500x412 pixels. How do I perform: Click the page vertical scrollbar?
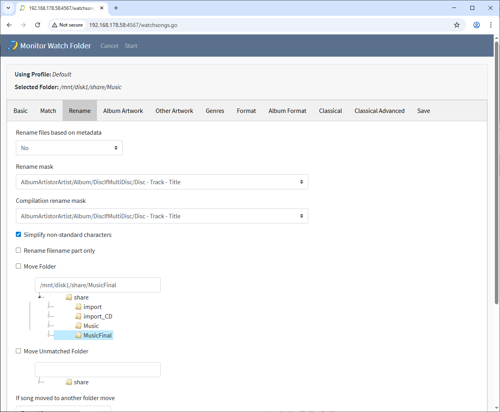point(496,173)
